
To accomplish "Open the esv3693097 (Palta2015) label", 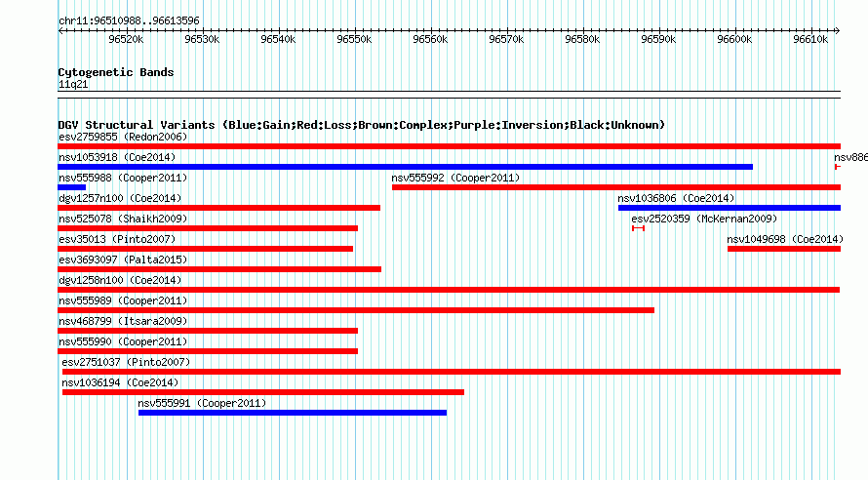I will [123, 260].
